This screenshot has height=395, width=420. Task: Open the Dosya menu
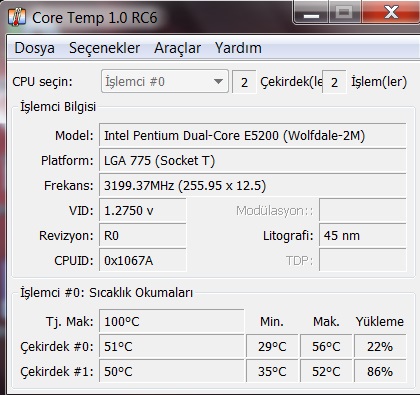point(34,48)
